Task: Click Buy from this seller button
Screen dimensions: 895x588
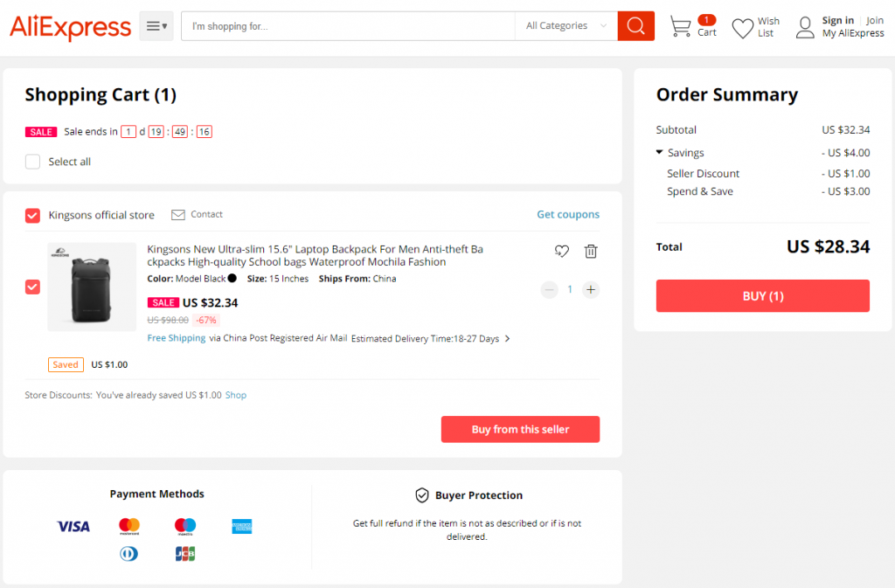Action: pos(521,429)
